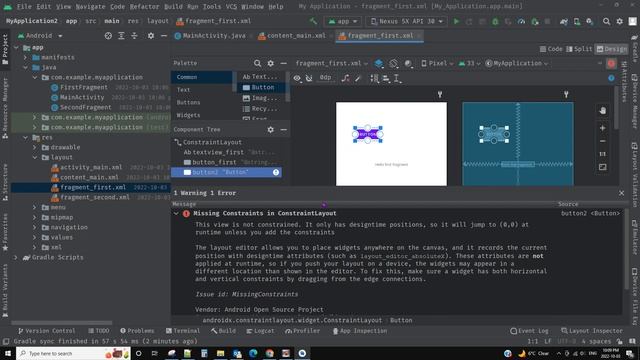Viewport: 640px width, 360px height.
Task: Click the Search Everywhere magnifier icon
Action: click(x=607, y=21)
